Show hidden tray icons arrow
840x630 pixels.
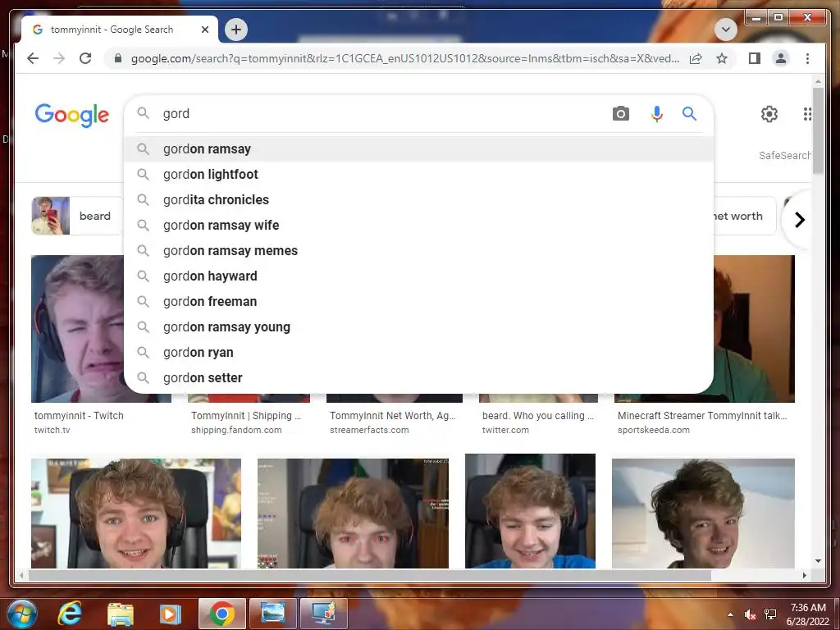(x=730, y=614)
